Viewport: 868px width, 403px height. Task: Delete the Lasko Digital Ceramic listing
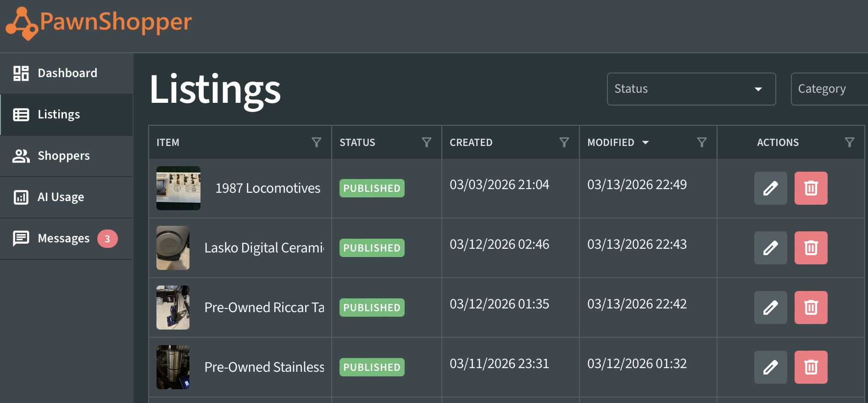(x=811, y=248)
